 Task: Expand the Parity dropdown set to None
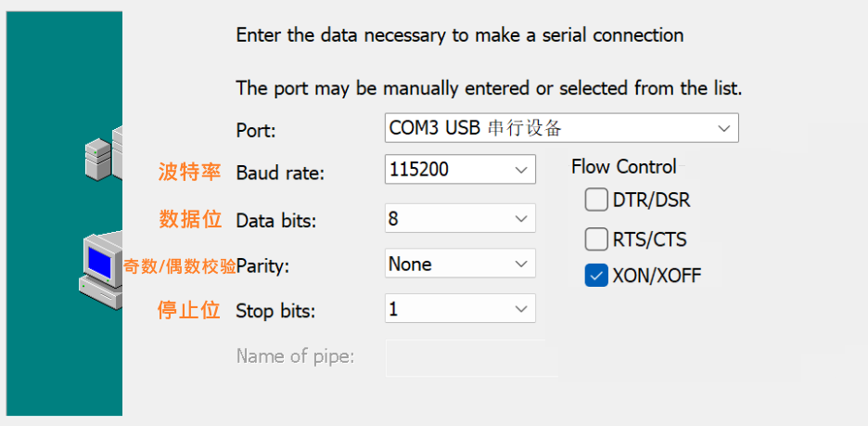coord(460,264)
